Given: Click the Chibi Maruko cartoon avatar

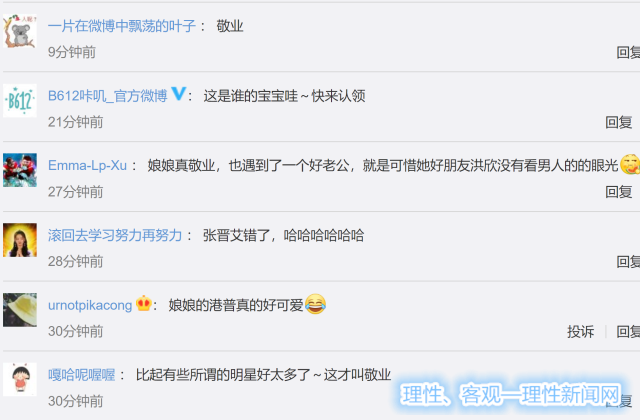Looking at the screenshot, I should click(x=20, y=380).
